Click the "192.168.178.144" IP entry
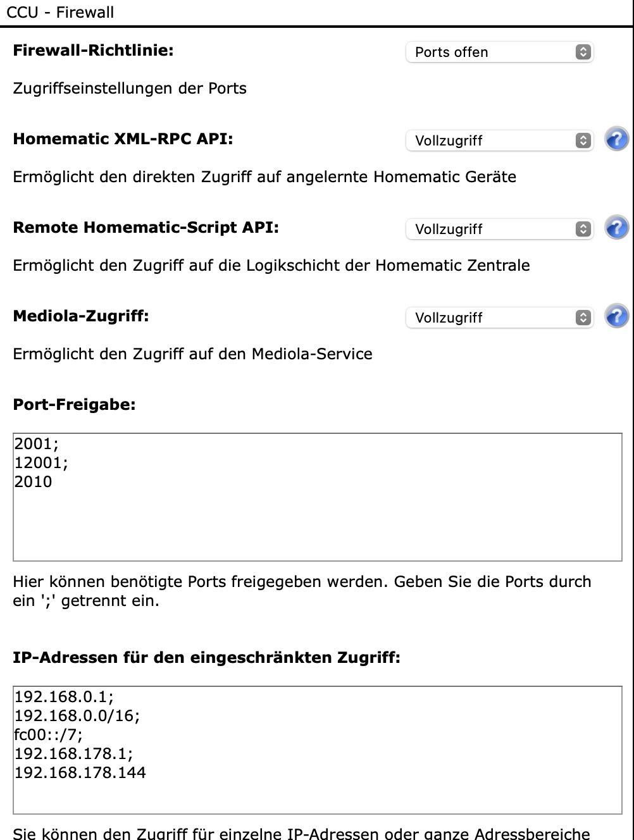This screenshot has width=634, height=840. click(x=80, y=773)
